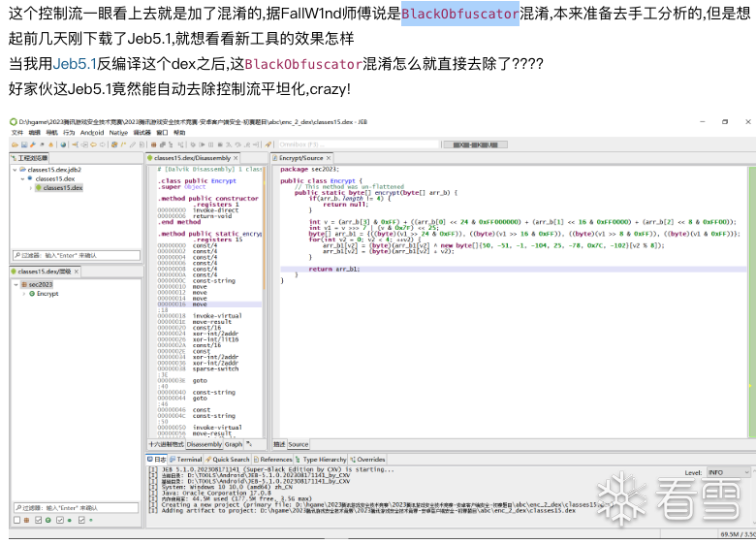The image size is (756, 544).
Task: Click the save disk icon in toolbar
Action: pos(23,144)
